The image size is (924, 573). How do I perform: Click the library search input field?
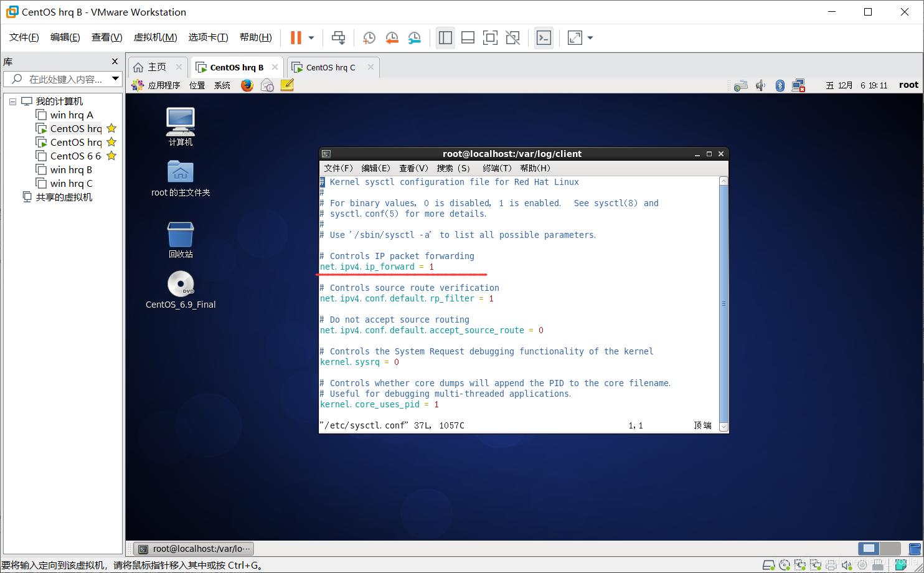click(x=62, y=79)
